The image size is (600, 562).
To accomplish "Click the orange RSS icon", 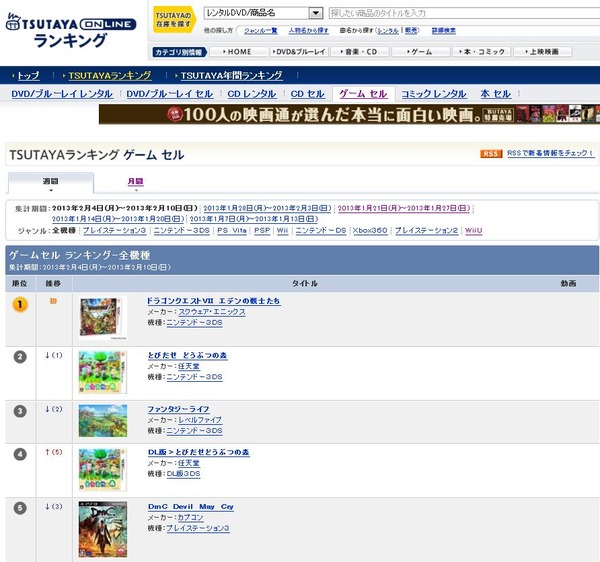I will [x=491, y=153].
